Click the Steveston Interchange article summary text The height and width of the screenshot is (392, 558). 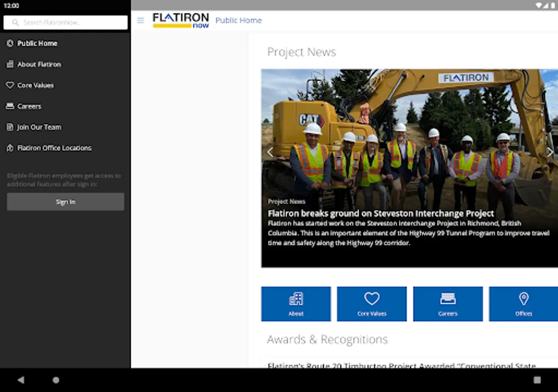click(x=408, y=233)
